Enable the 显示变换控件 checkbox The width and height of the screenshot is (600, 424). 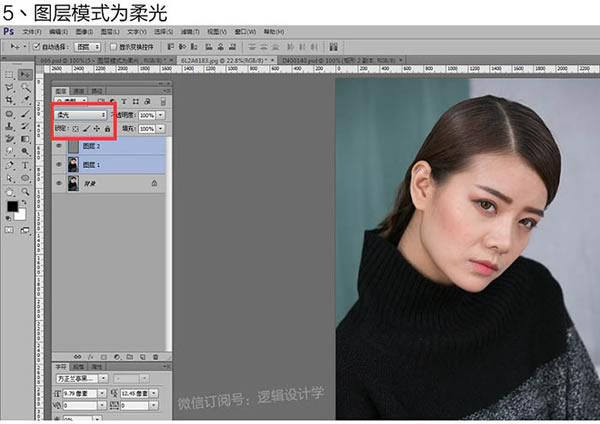pos(111,46)
